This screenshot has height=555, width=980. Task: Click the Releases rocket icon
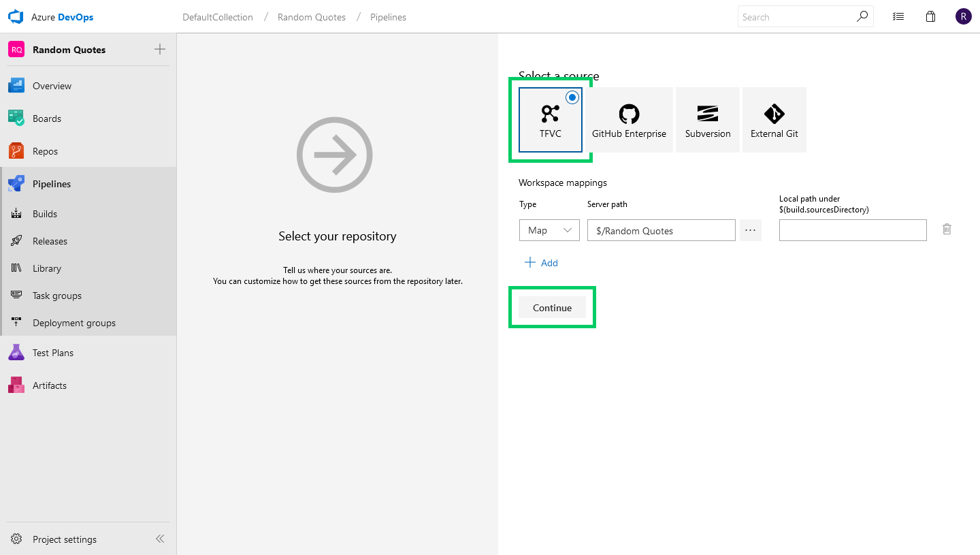16,241
